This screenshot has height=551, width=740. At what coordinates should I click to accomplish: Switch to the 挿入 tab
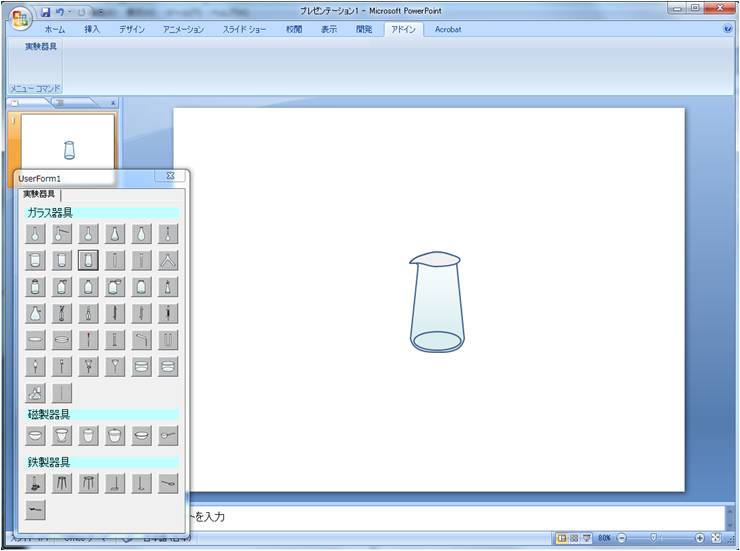92,29
